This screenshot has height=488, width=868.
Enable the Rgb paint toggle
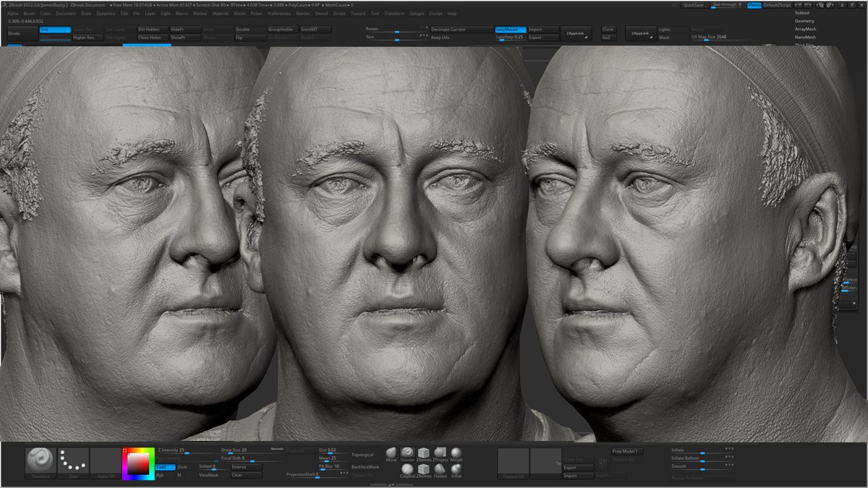coord(161,476)
